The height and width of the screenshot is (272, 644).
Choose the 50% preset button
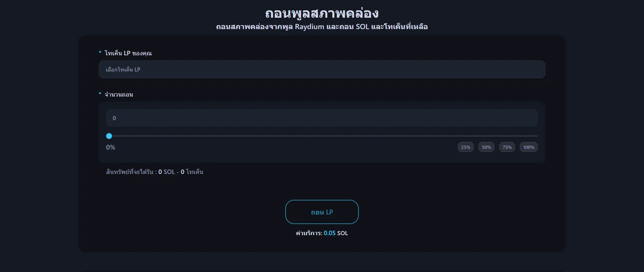(x=486, y=147)
